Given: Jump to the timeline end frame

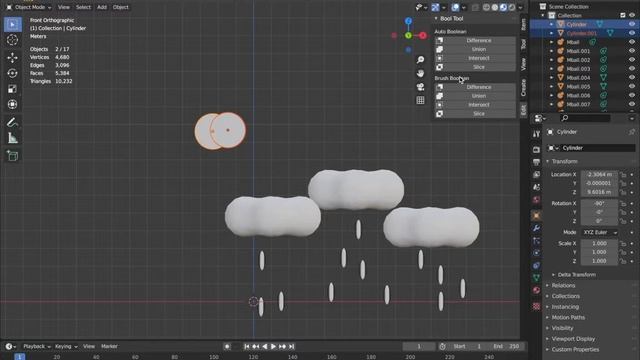Looking at the screenshot, I should [x=291, y=347].
